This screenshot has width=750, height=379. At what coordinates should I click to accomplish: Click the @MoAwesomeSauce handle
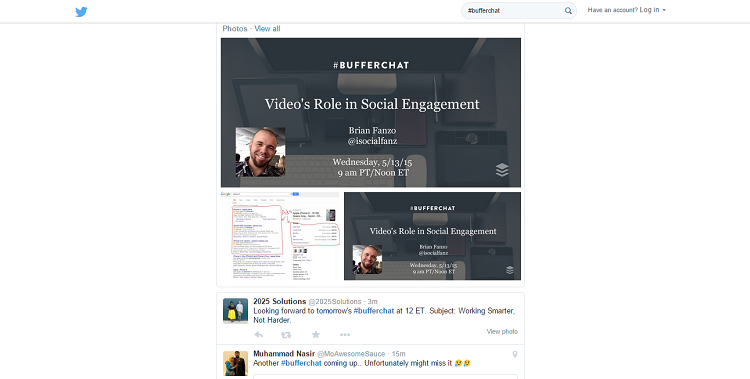coord(351,354)
